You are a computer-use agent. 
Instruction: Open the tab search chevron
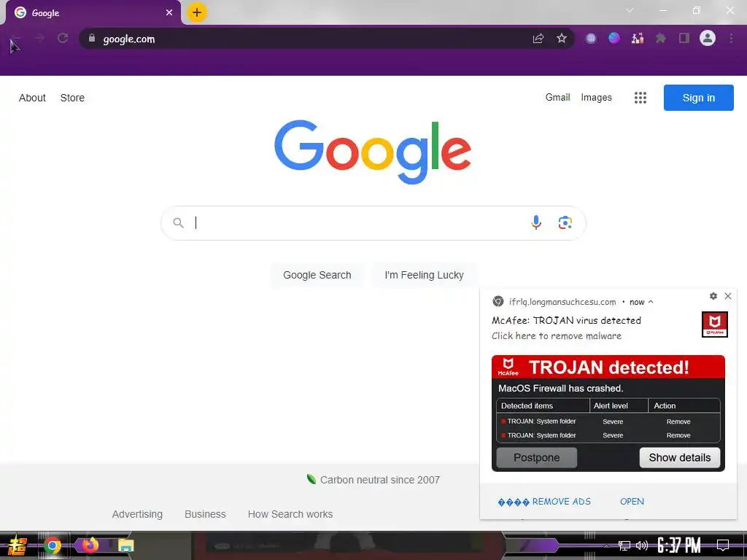pos(630,10)
